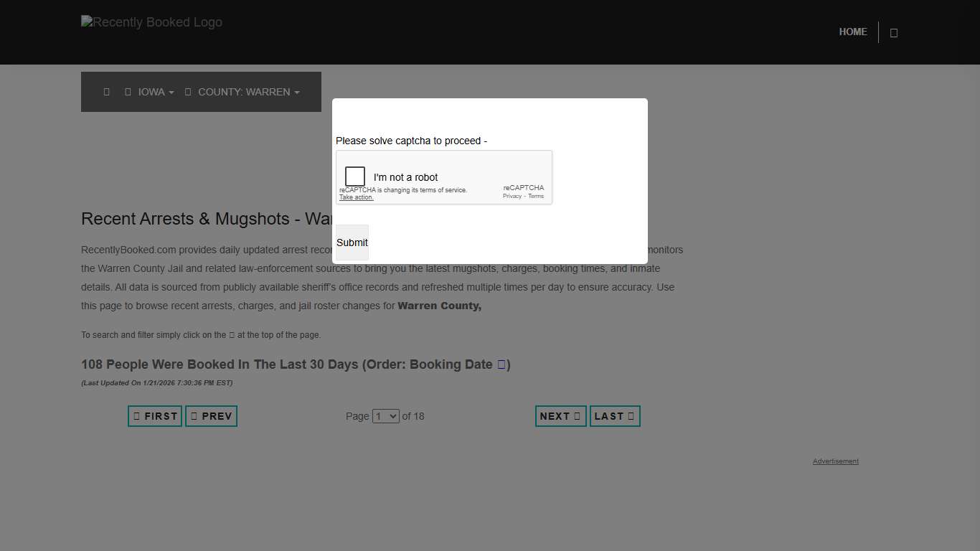The image size is (980, 551).
Task: Open the reCAPTCHA "Take action" link
Action: point(357,197)
